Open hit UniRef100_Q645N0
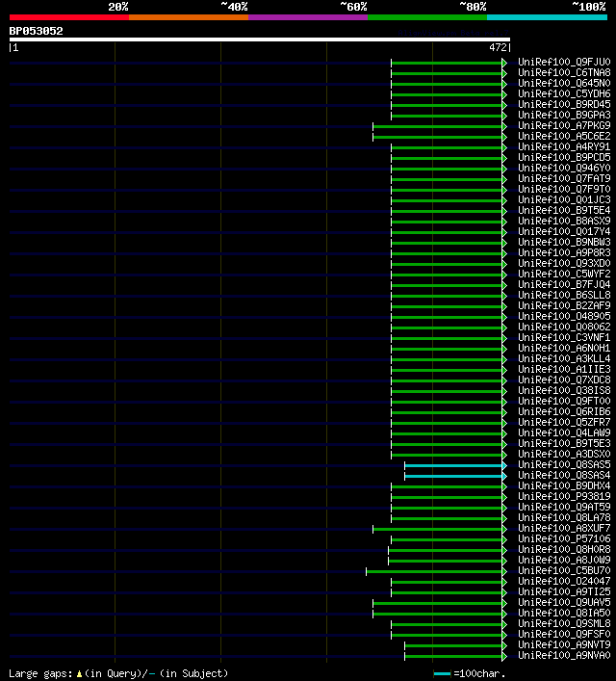Viewport: 616px width, 681px height. click(564, 84)
